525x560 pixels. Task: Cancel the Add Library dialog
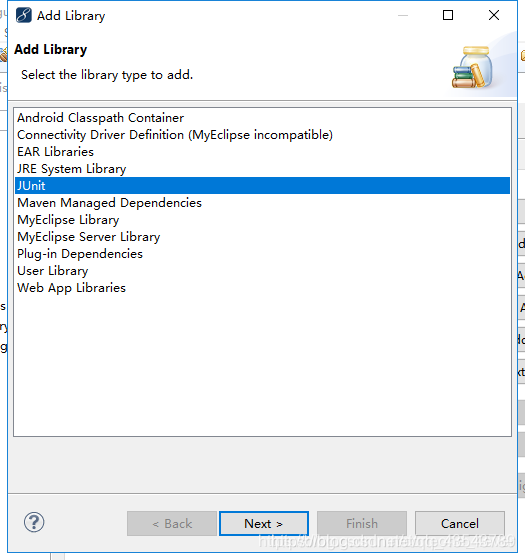(x=460, y=524)
